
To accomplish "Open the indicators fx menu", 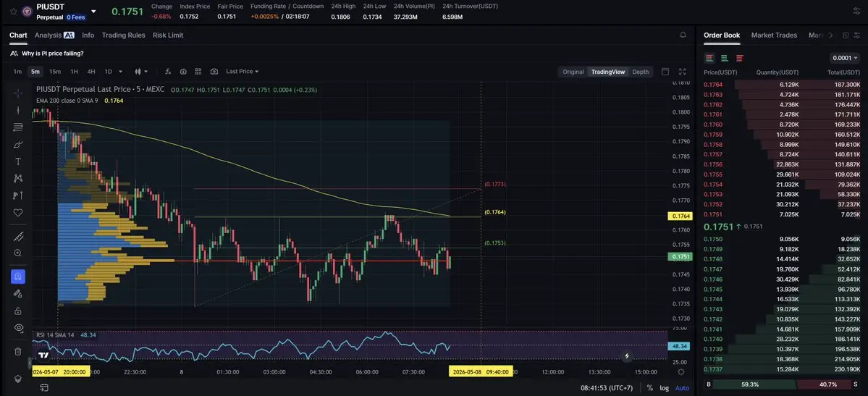I will [168, 72].
